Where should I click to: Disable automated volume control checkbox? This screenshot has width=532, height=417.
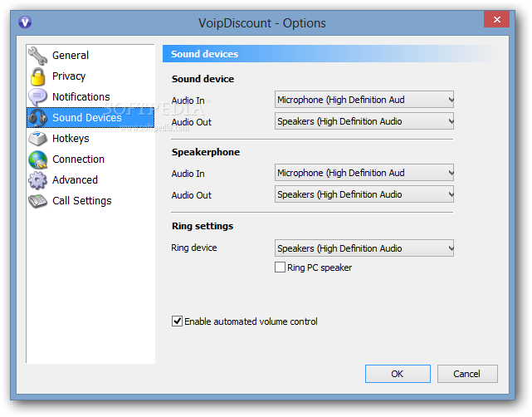tap(177, 321)
